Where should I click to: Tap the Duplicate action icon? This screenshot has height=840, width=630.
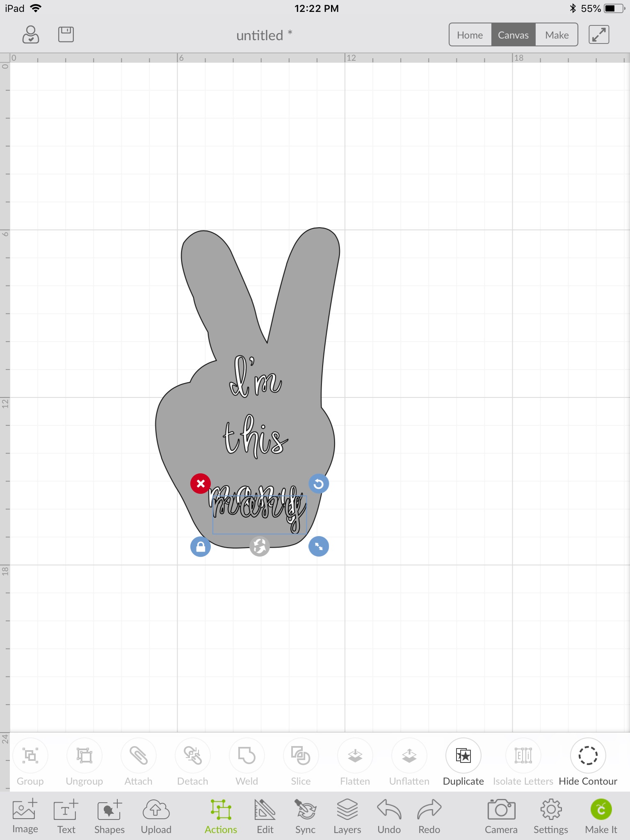click(463, 756)
